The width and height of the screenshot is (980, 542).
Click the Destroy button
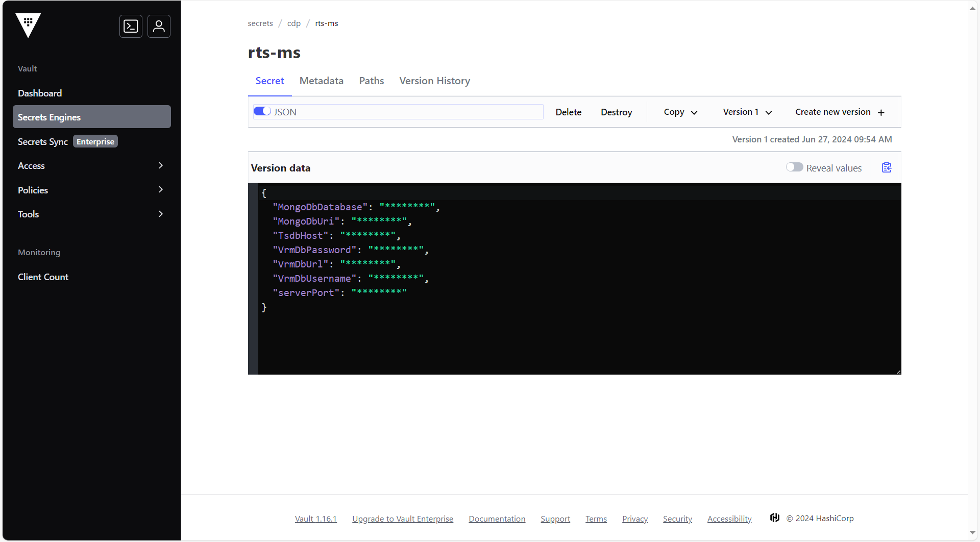(x=617, y=112)
